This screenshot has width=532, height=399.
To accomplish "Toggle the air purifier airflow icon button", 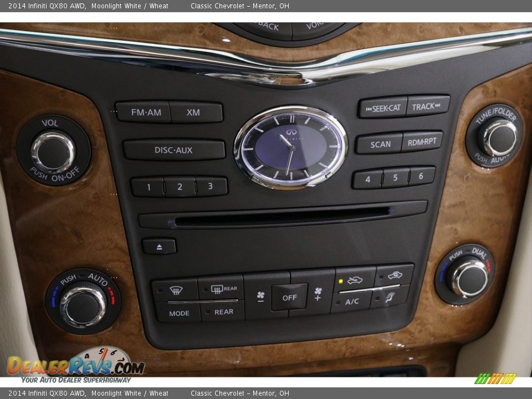I will [x=390, y=297].
